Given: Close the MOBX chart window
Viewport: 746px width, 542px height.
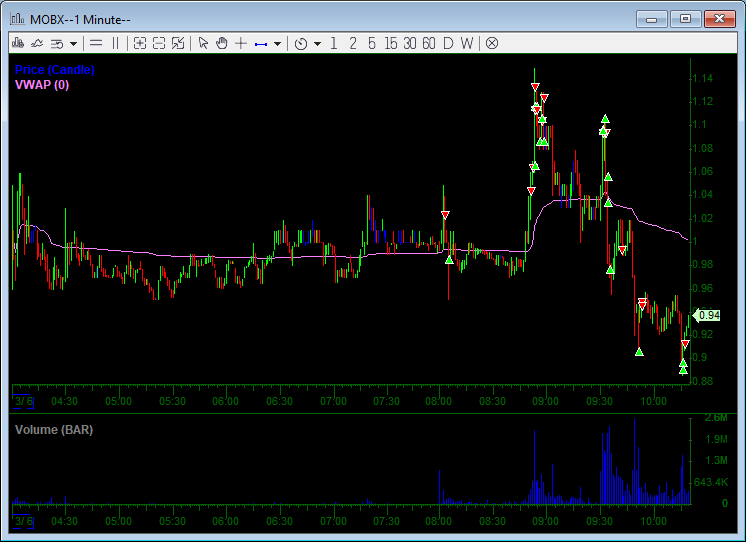Looking at the screenshot, I should (x=719, y=19).
